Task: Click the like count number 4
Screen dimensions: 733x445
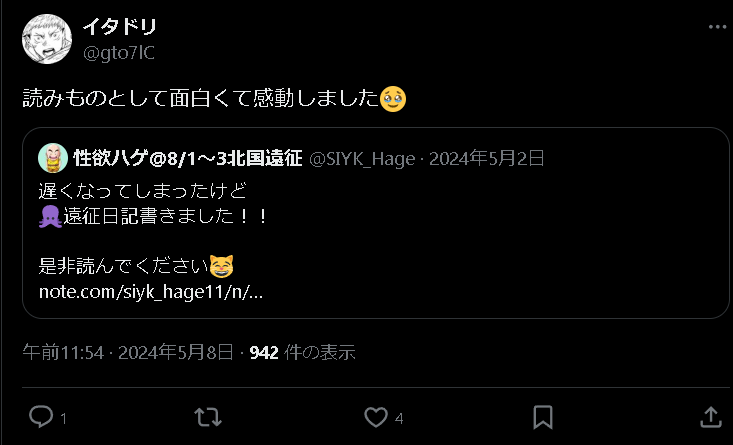Action: 399,418
